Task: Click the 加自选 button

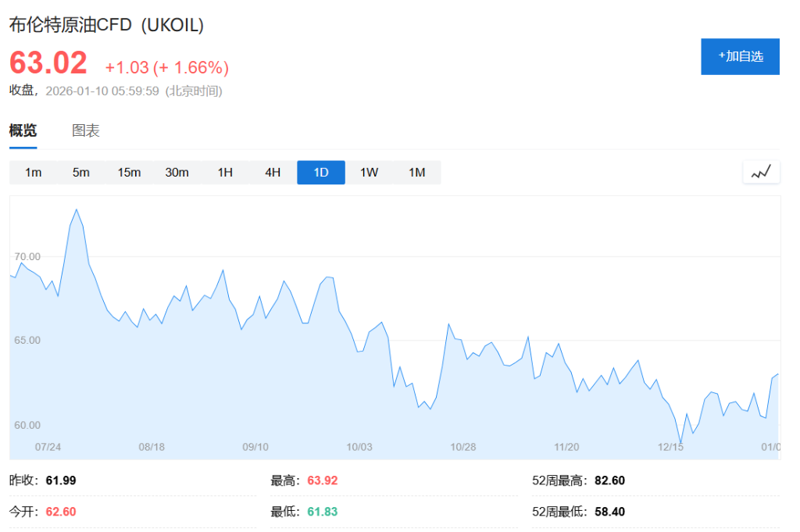Action: pos(740,56)
